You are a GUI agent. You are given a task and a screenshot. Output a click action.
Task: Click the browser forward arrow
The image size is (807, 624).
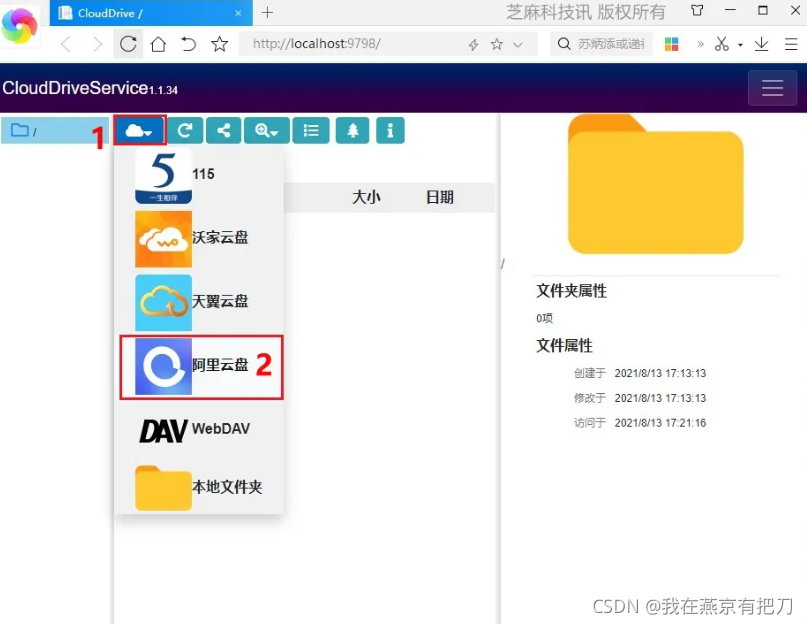tap(97, 44)
